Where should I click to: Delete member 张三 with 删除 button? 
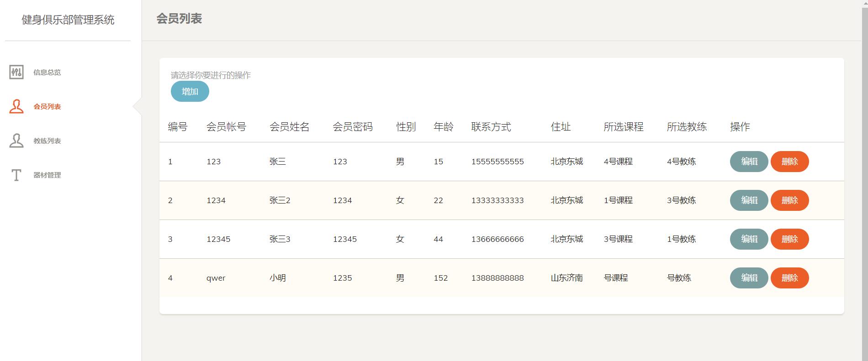790,162
